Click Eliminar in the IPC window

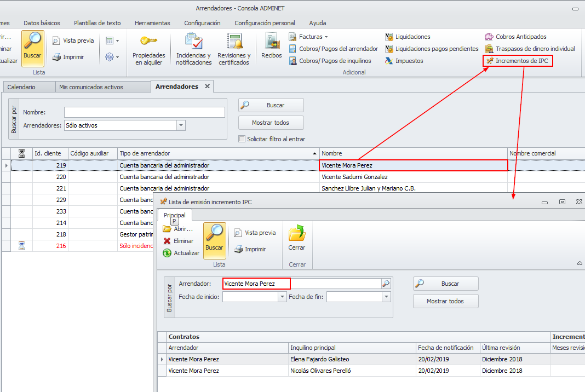tap(179, 241)
